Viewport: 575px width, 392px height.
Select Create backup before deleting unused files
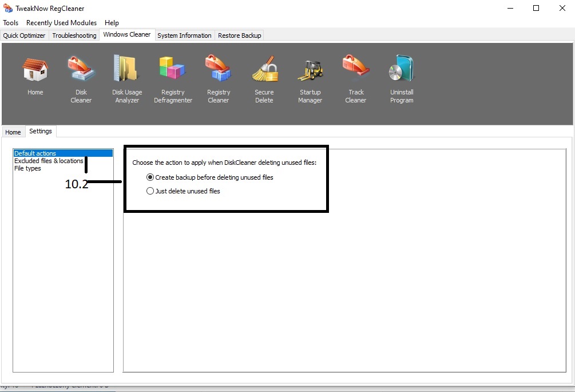pyautogui.click(x=210, y=177)
